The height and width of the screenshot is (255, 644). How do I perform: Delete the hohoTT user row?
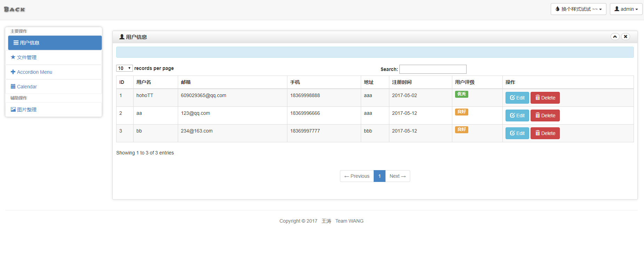545,98
